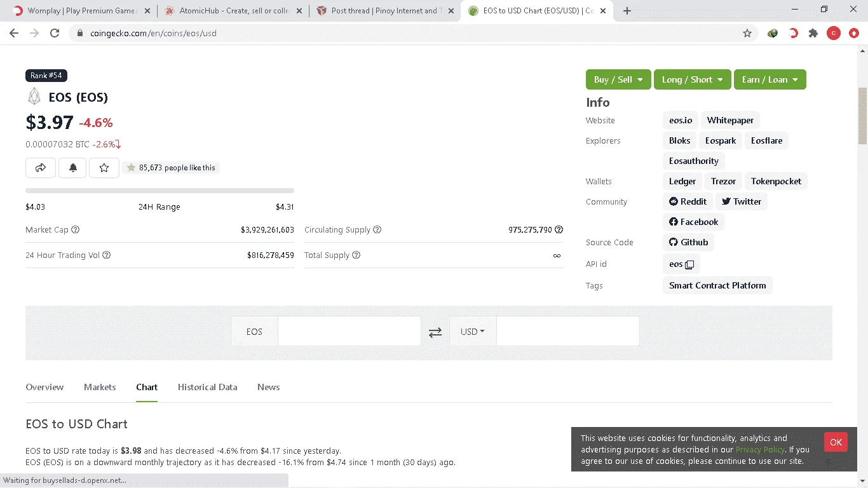Screen dimensions: 868x488
Task: Swap EOS and USD converter direction
Action: point(435,332)
